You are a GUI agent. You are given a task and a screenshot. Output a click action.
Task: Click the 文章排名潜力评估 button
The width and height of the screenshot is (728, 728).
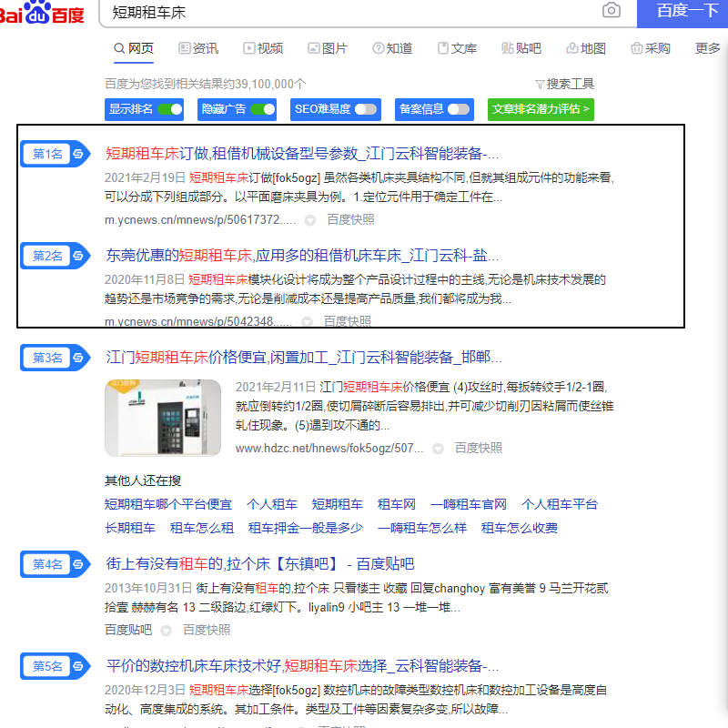point(541,109)
